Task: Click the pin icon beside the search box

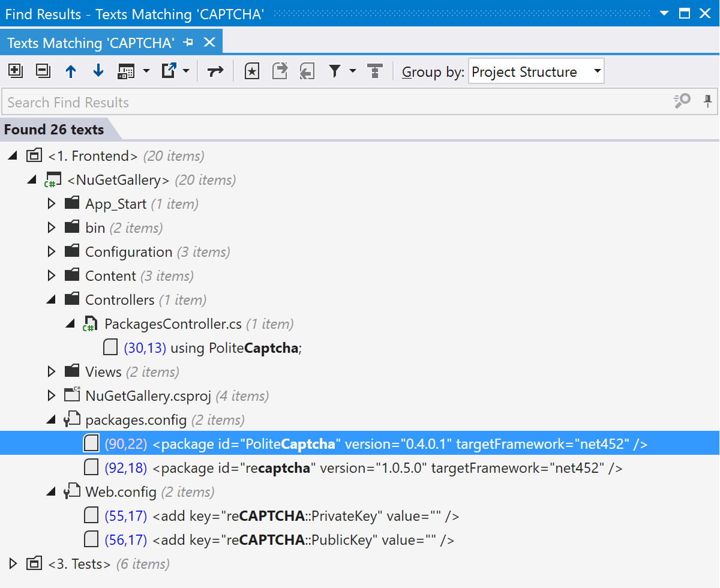Action: point(708,101)
